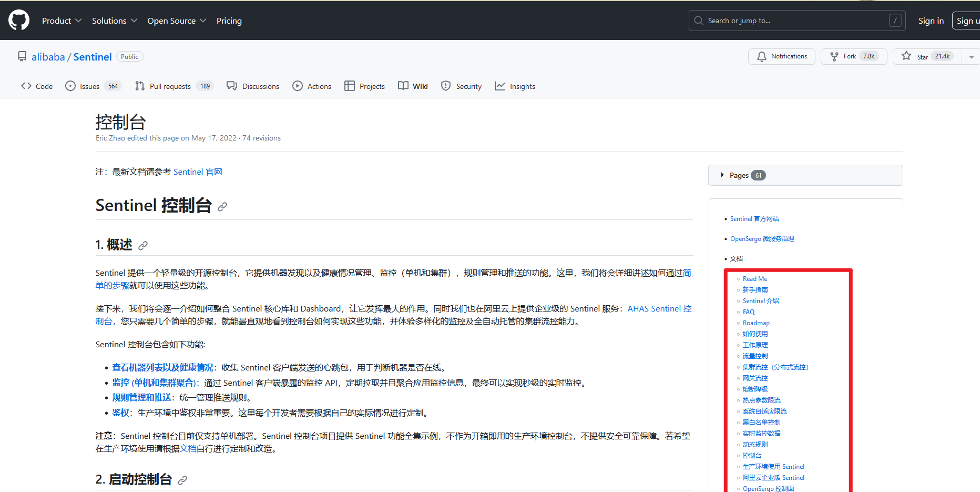
Task: Open 网关流控 wiki page
Action: pyautogui.click(x=755, y=378)
